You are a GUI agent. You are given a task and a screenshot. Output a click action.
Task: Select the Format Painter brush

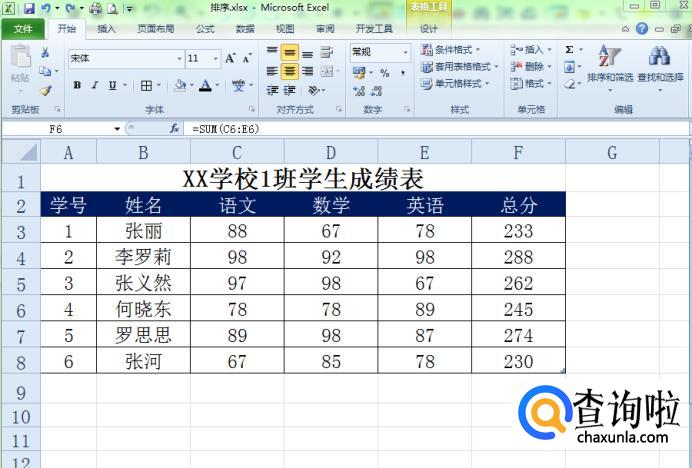[45, 91]
